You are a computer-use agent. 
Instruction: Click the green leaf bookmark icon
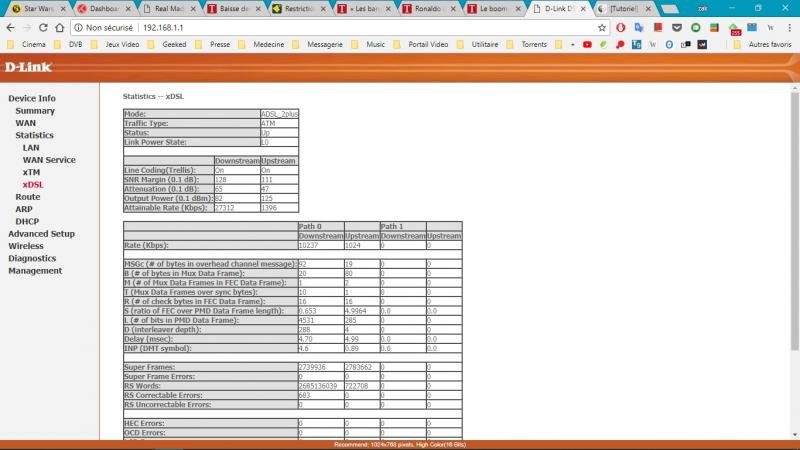(x=604, y=44)
